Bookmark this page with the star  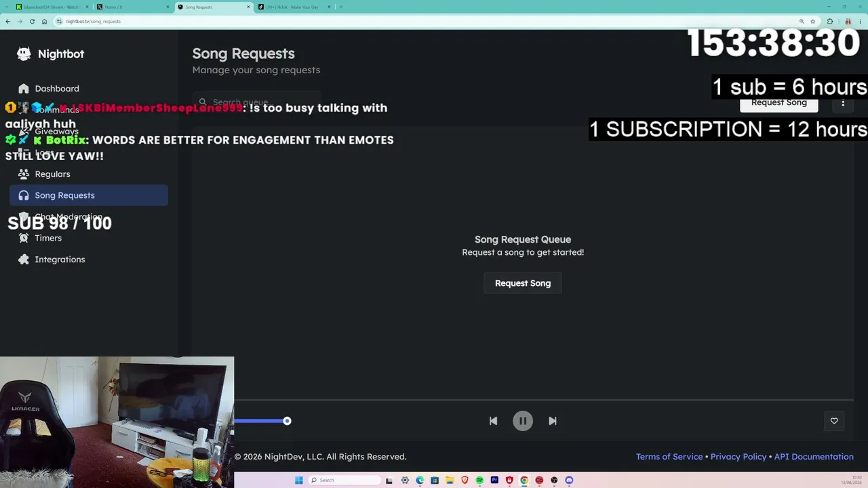tap(812, 21)
